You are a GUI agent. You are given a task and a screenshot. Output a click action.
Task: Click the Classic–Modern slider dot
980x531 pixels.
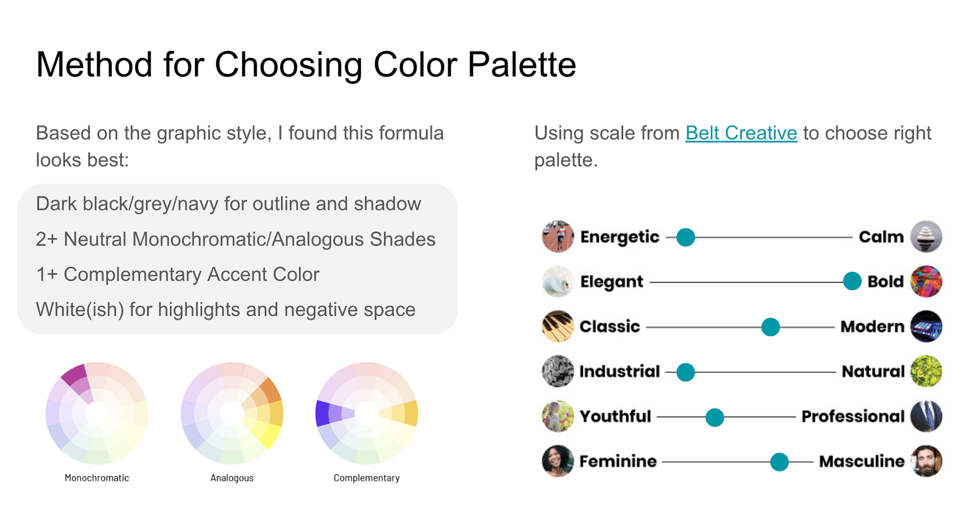click(x=770, y=327)
